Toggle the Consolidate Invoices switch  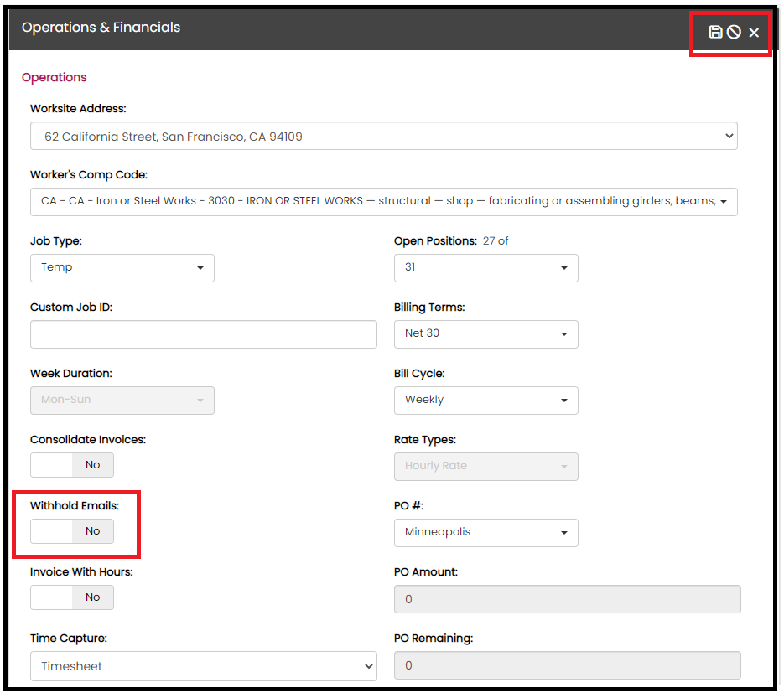pos(72,465)
